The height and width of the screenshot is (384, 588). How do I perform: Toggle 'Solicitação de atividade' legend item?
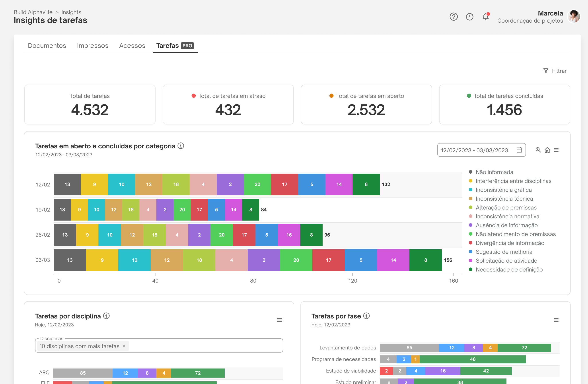503,261
